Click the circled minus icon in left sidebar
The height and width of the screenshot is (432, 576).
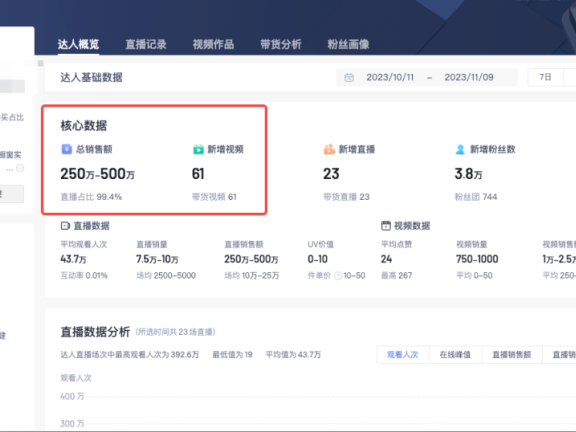click(20, 168)
